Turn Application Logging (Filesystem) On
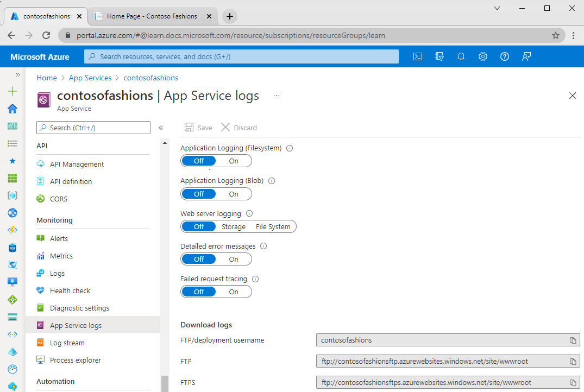 point(234,161)
